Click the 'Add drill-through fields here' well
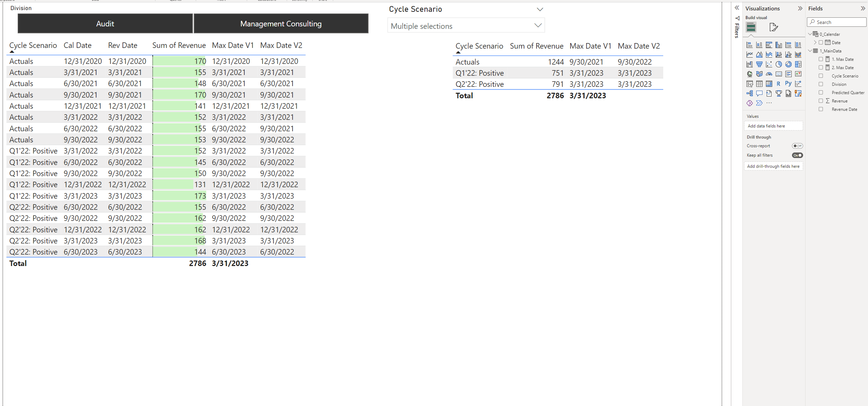This screenshot has width=868, height=406. pos(773,166)
